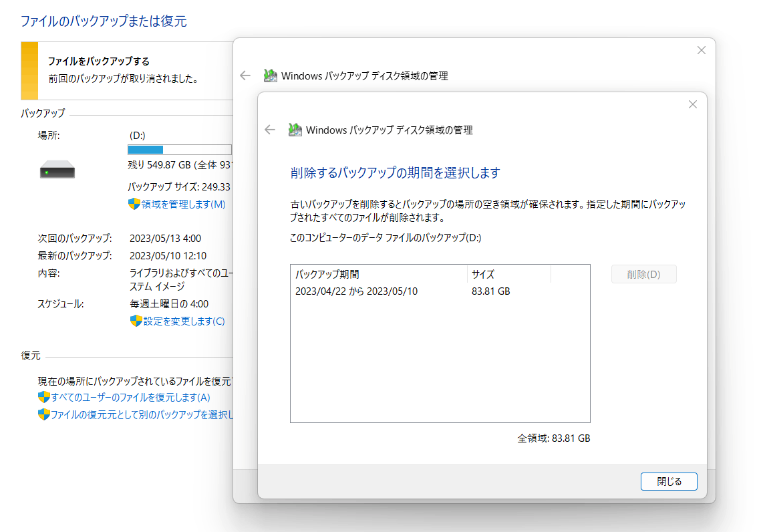This screenshot has height=532, width=757.
Task: Open 領域を管理します(M) link
Action: [183, 205]
